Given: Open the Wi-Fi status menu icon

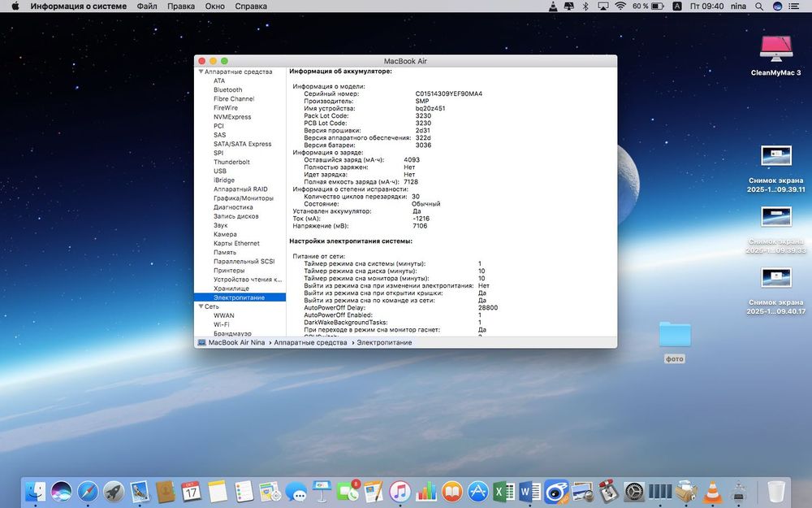Looking at the screenshot, I should tap(620, 6).
